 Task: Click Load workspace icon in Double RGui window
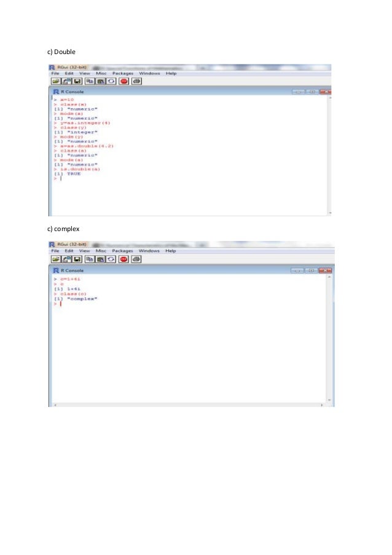[x=66, y=81]
